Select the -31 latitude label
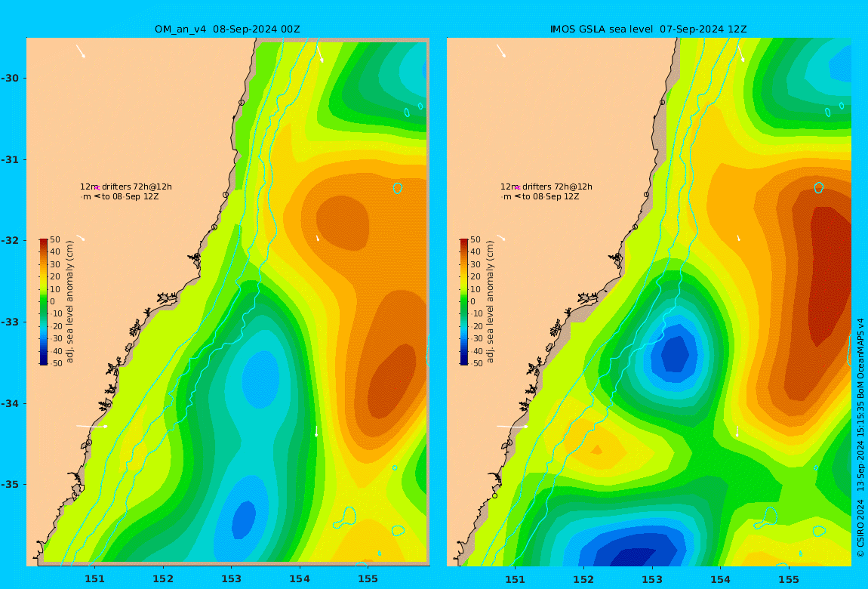Screen dimensions: 868x589 (x=10, y=160)
